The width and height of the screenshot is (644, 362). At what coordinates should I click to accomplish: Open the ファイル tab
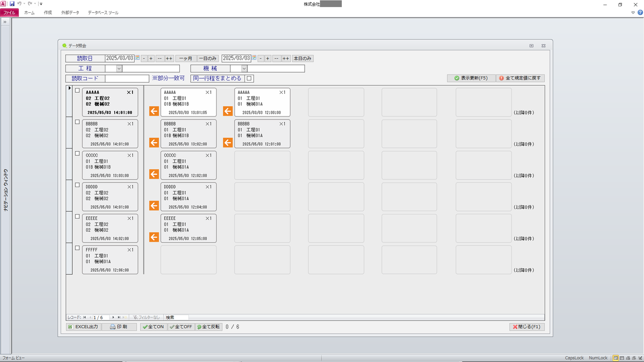[x=10, y=12]
